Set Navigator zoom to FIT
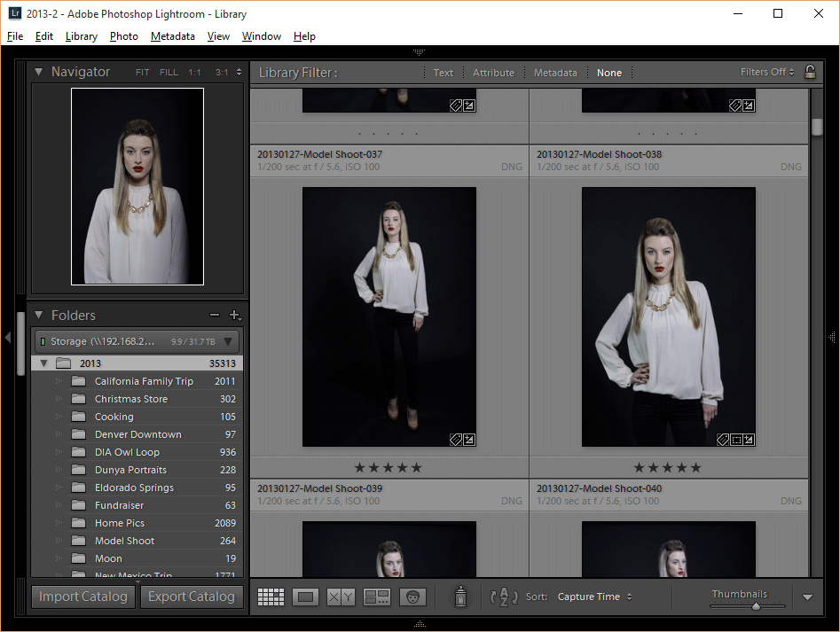The width and height of the screenshot is (840, 632). pos(143,73)
